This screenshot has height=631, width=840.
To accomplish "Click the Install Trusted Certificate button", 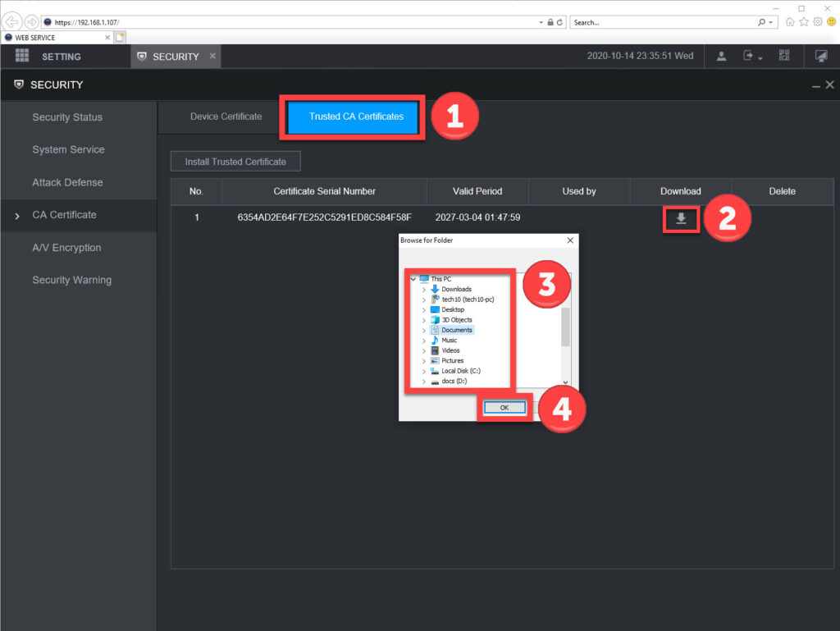I will 235,162.
